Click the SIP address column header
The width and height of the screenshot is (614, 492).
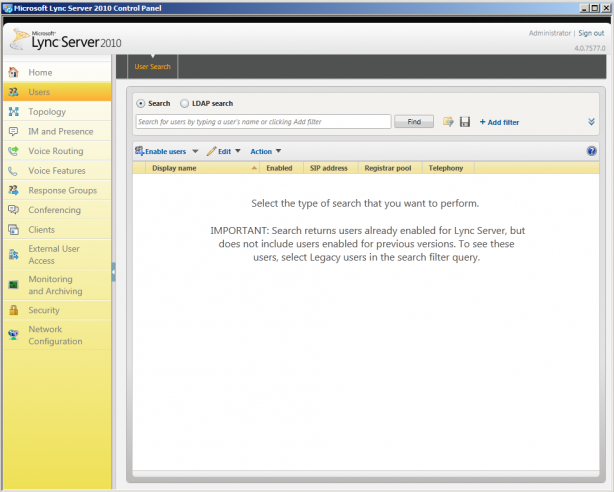click(x=329, y=168)
